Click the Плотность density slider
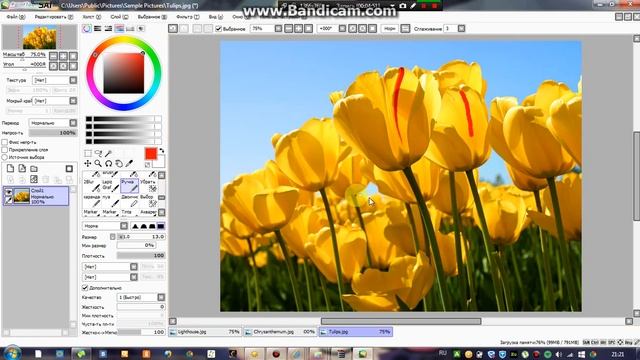 (141, 256)
